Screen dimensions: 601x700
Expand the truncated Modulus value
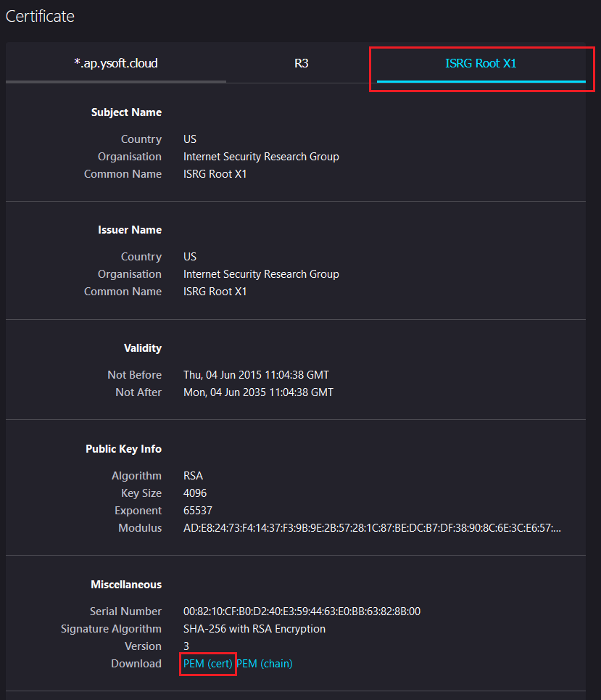click(x=372, y=528)
